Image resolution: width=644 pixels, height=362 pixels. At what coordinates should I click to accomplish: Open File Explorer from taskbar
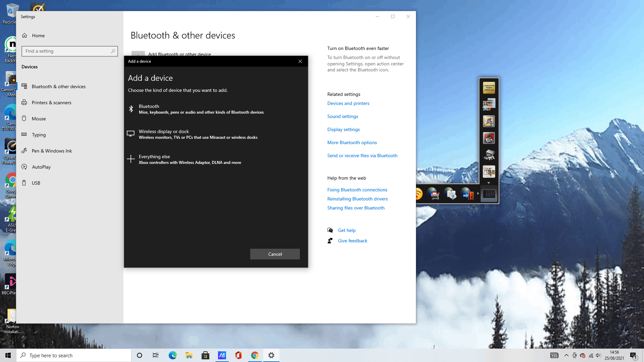[x=189, y=355]
